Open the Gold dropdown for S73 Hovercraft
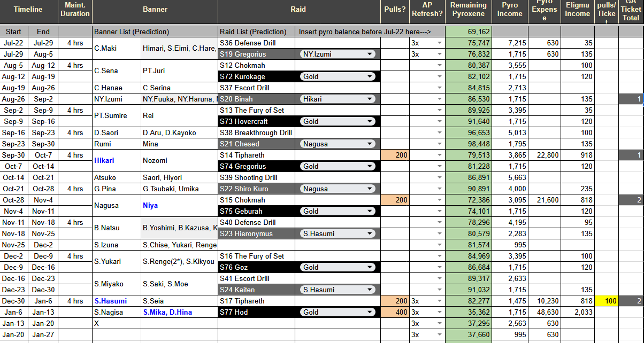This screenshot has width=644, height=343. point(338,121)
